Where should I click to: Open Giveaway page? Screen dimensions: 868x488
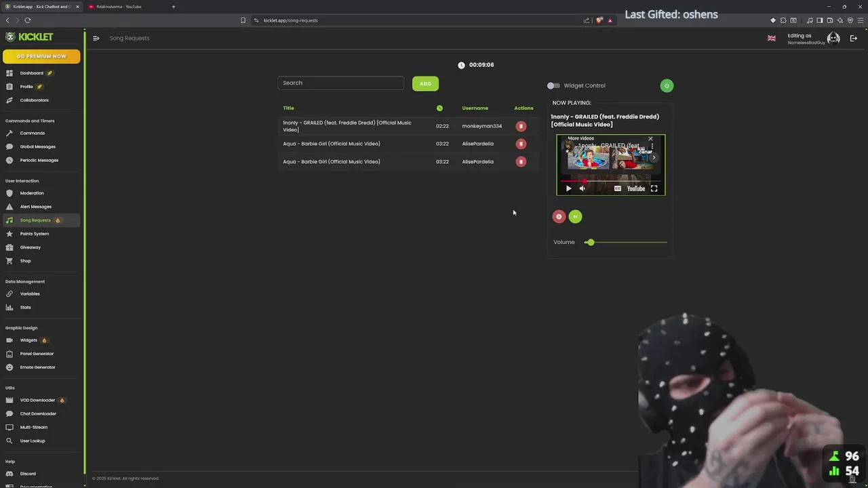tap(30, 247)
